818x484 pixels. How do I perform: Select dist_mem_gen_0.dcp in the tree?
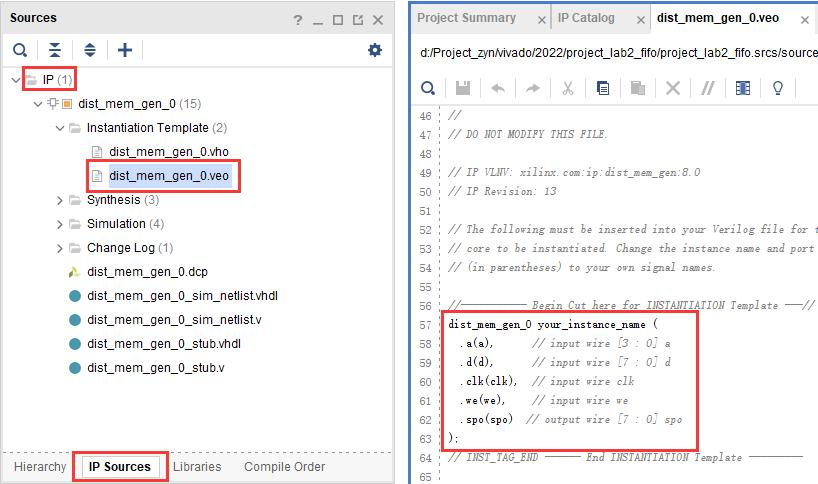[145, 272]
